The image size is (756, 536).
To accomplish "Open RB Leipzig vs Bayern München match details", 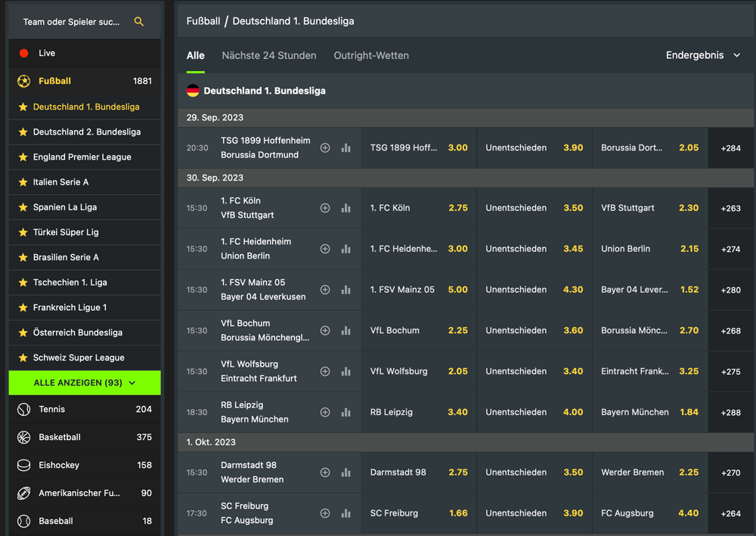I will pyautogui.click(x=255, y=412).
